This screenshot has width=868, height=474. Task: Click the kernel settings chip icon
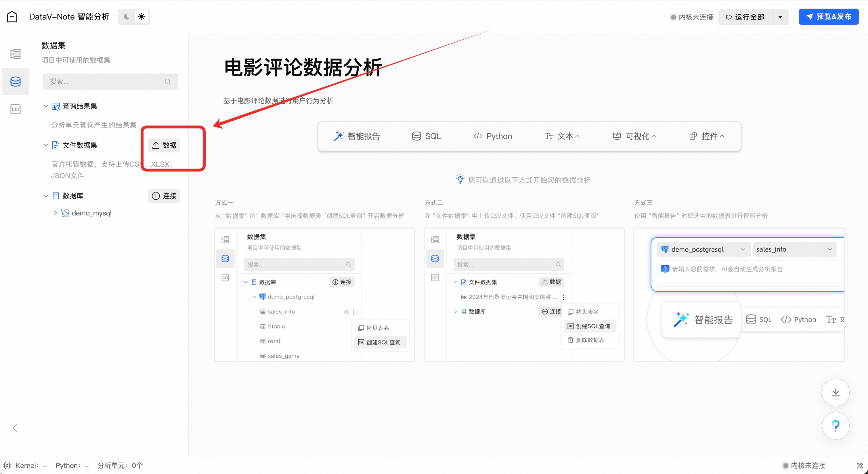[x=7, y=466]
